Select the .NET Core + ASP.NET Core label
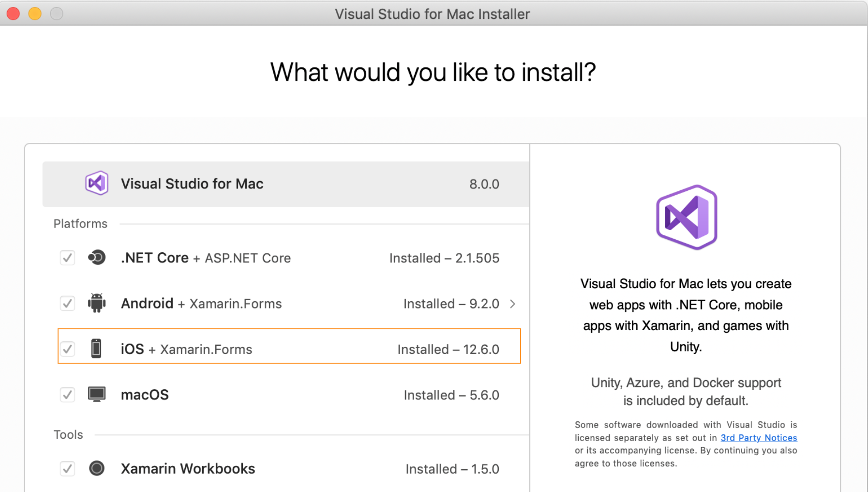This screenshot has height=492, width=868. (206, 258)
